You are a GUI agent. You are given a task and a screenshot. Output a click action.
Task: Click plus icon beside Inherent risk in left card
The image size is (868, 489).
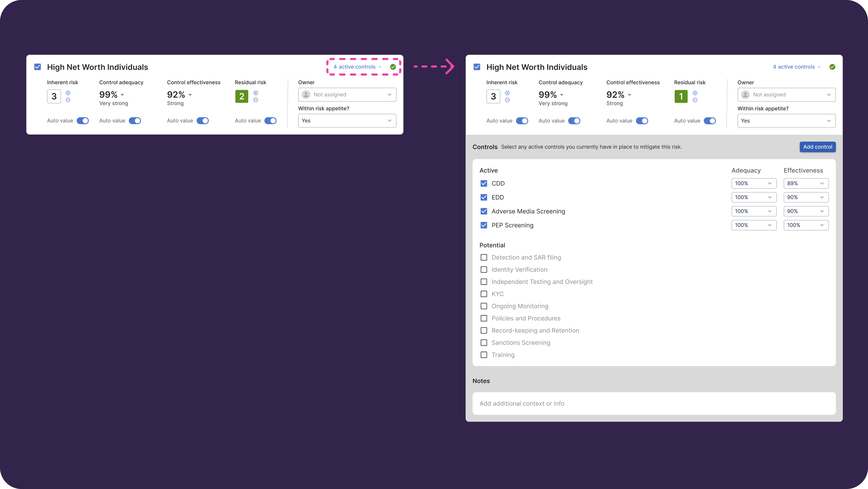click(x=68, y=93)
